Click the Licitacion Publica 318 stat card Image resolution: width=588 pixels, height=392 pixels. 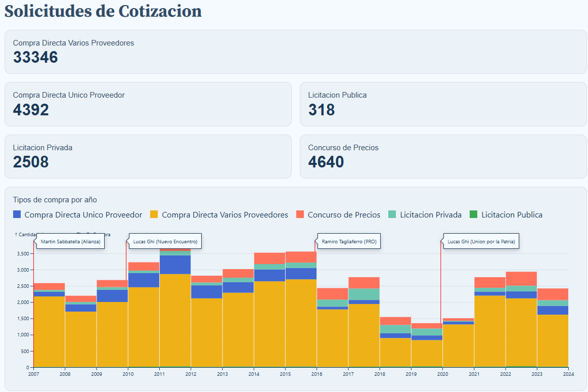point(443,104)
